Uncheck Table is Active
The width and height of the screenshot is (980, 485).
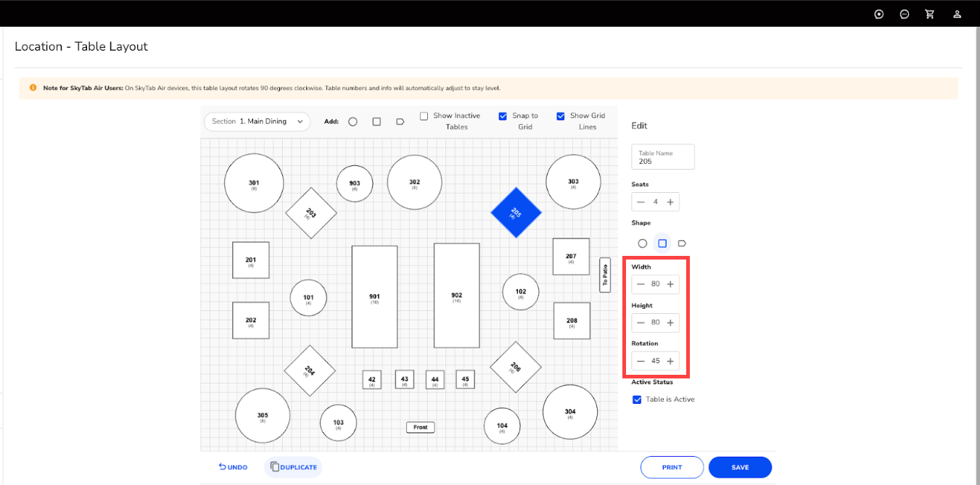point(637,399)
